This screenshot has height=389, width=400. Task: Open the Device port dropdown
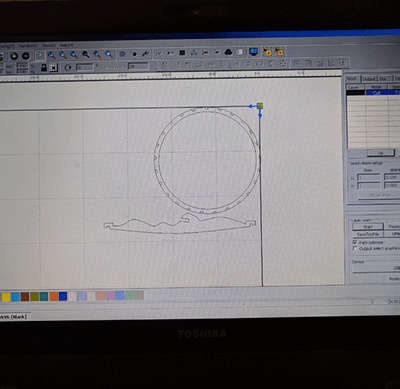pyautogui.click(x=376, y=268)
